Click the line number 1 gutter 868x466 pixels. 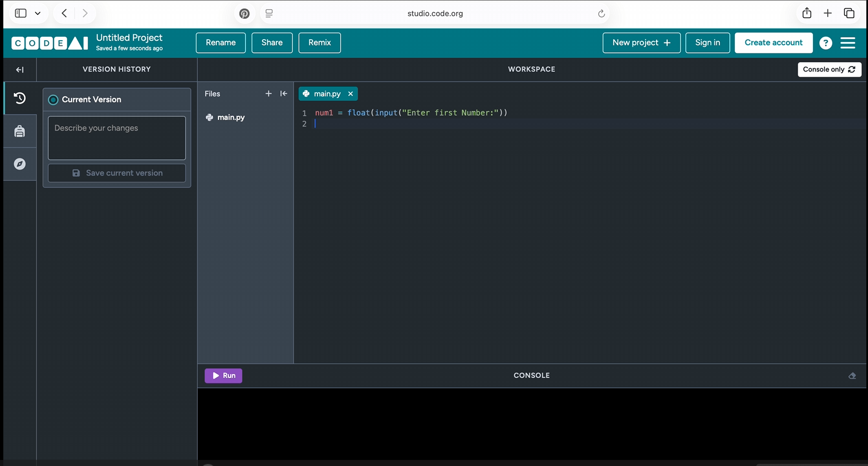point(304,113)
